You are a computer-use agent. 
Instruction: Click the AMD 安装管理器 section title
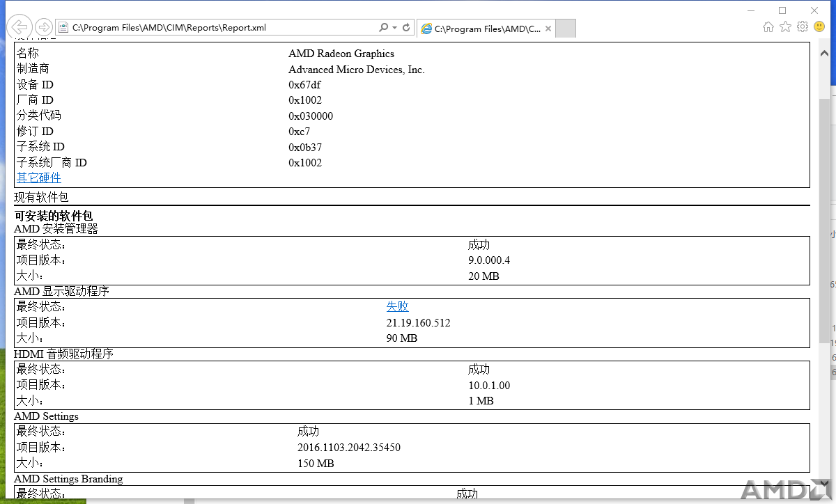56,229
